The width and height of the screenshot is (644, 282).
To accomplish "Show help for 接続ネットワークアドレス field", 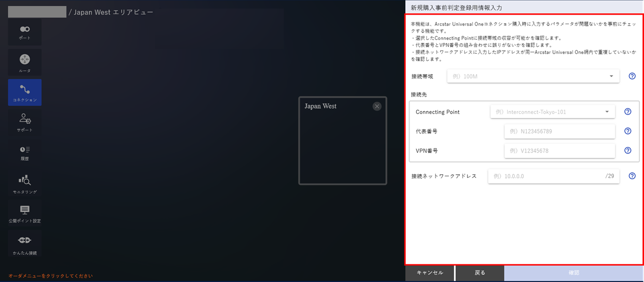I will pos(632,176).
